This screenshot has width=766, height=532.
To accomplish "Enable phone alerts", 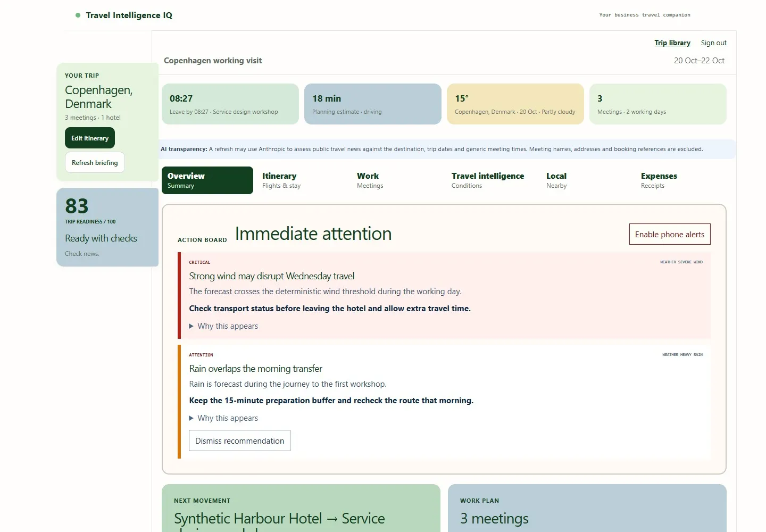I will pos(670,234).
